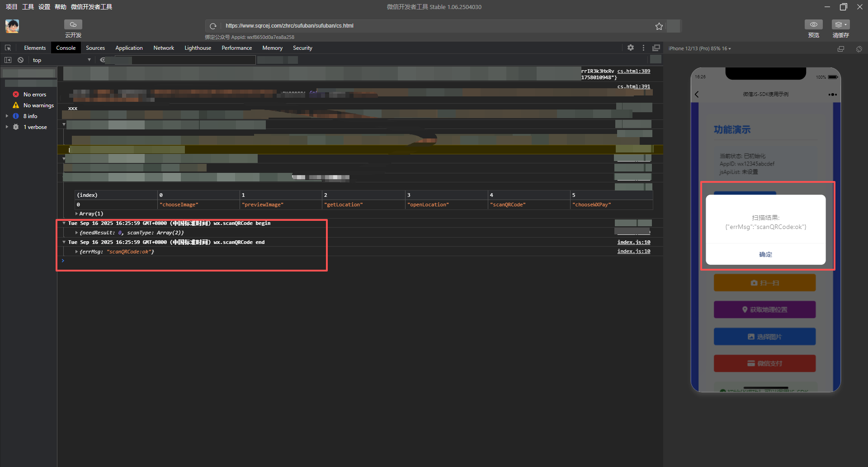
Task: Open DevTools settings gear
Action: coord(631,48)
